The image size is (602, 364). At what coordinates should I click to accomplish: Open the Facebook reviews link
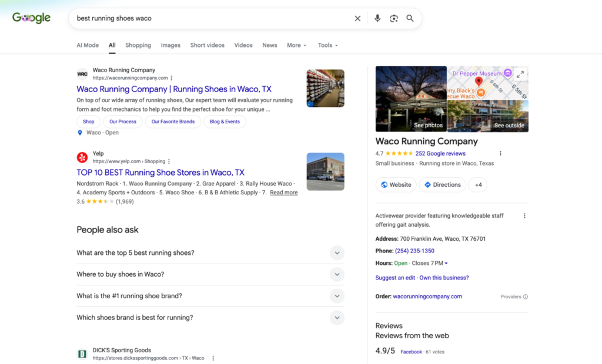coord(411,352)
